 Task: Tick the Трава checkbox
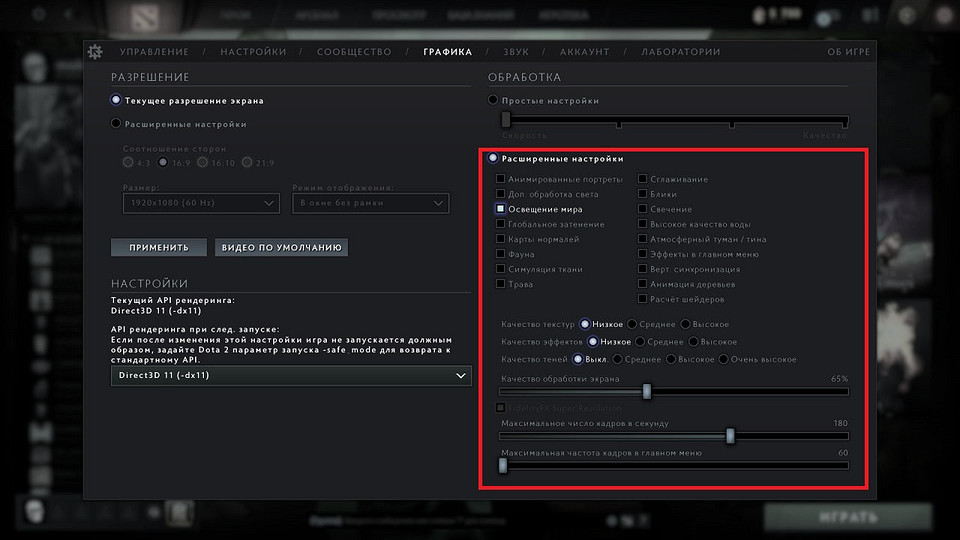point(501,285)
